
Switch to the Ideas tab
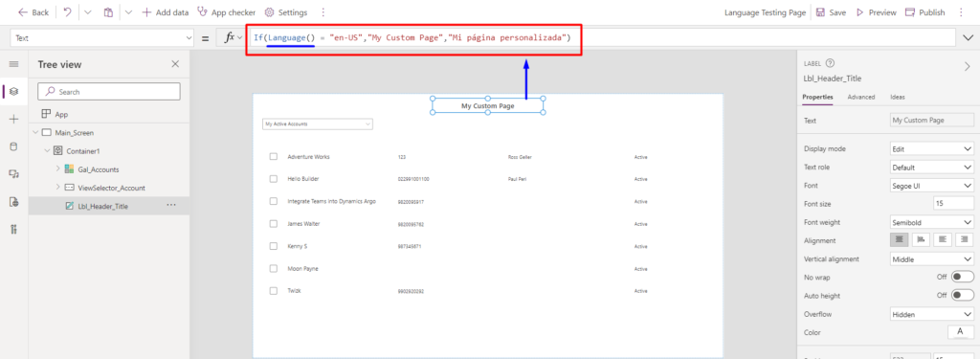(x=898, y=97)
